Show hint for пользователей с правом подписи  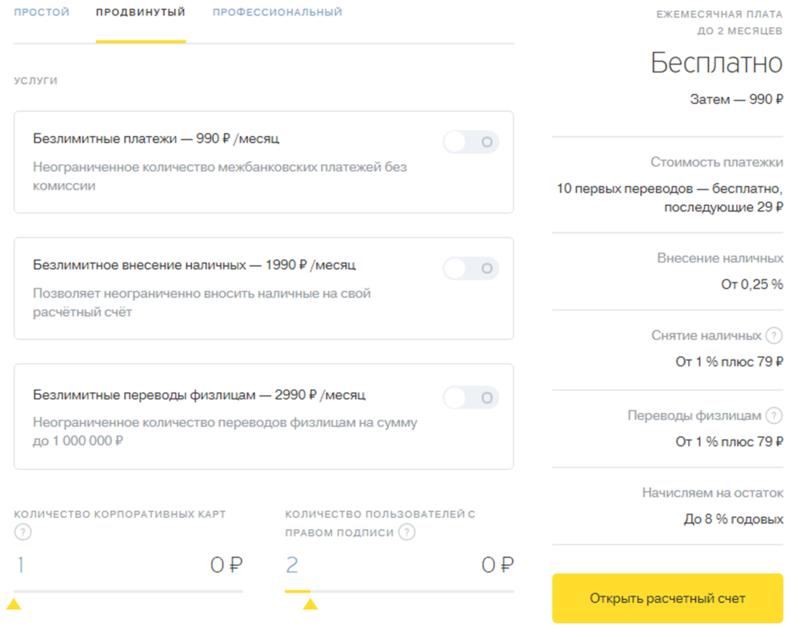coord(406,532)
